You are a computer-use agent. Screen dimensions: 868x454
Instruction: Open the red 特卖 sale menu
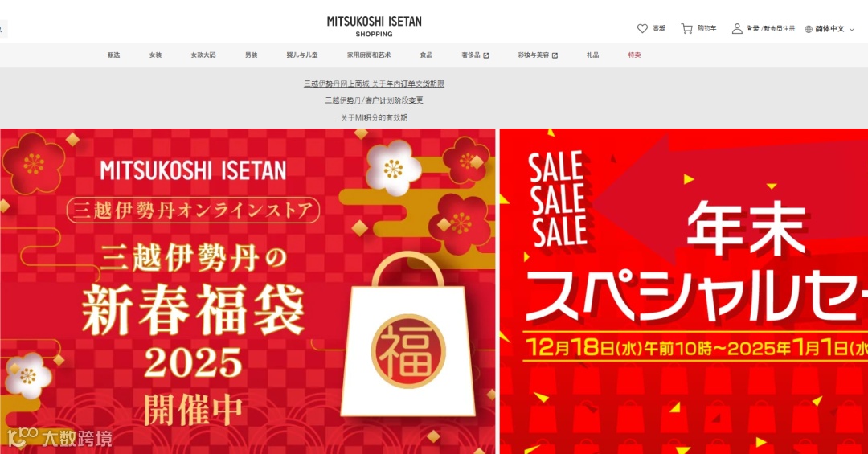(634, 55)
